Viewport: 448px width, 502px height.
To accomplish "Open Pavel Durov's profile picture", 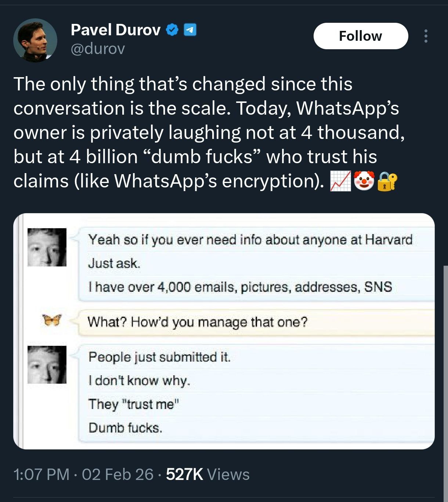I will (35, 40).
